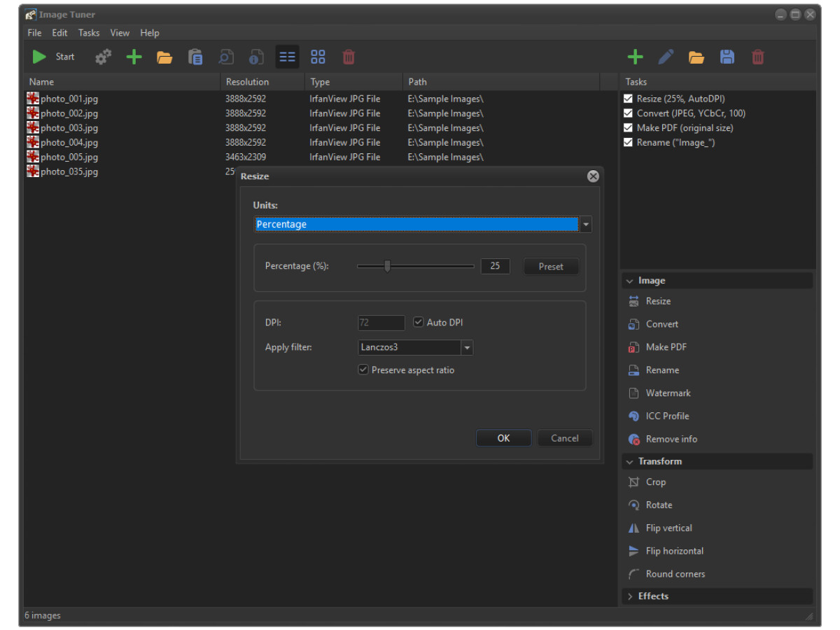840x630 pixels.
Task: Click the green Start play icon
Action: (39, 57)
